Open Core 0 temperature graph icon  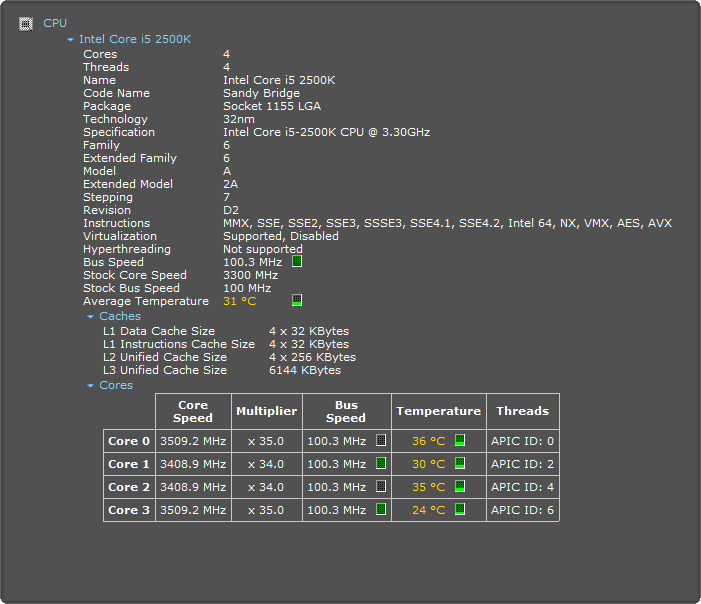460,440
